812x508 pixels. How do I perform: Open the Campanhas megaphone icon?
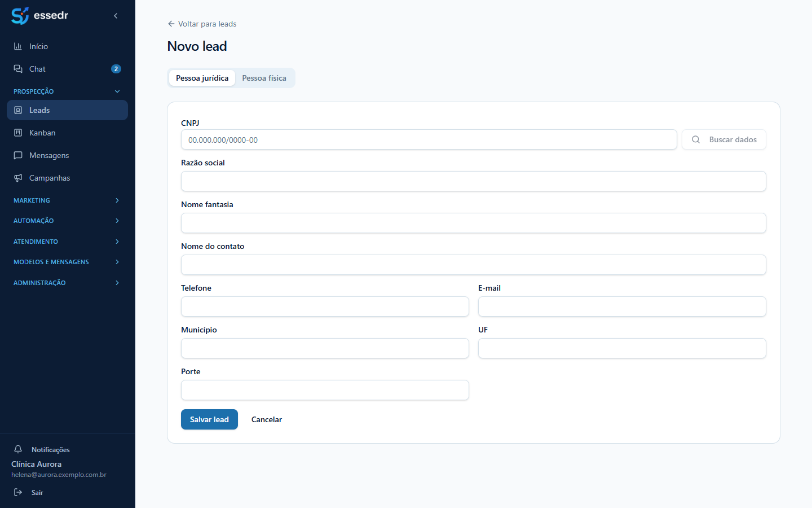18,178
